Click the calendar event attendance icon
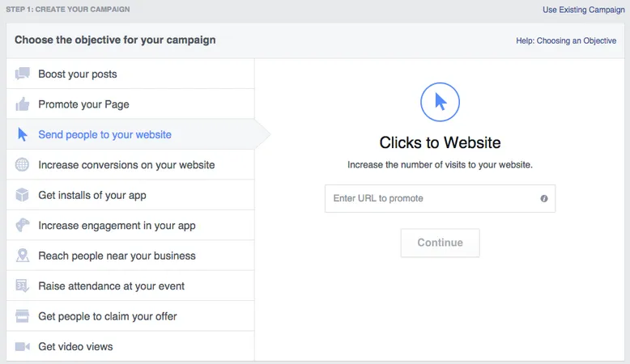Screen dimensions: 630x364 coord(23,286)
